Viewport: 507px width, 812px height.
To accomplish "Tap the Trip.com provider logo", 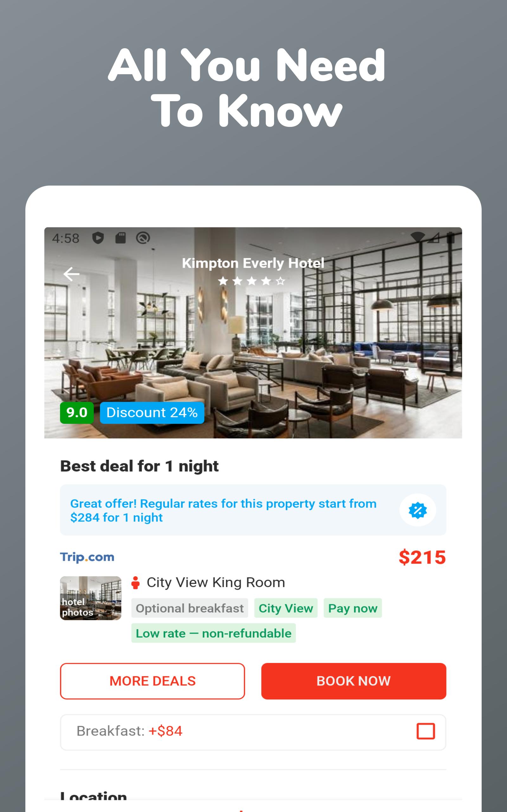I will pos(87,557).
